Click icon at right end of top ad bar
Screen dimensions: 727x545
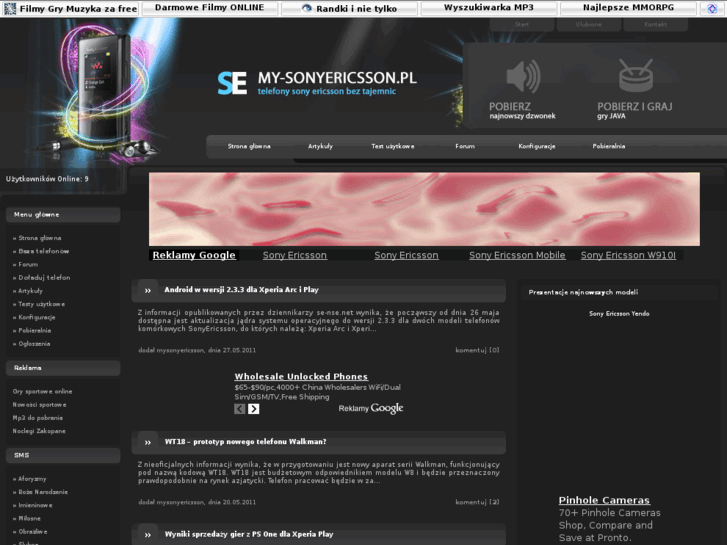pos(712,8)
